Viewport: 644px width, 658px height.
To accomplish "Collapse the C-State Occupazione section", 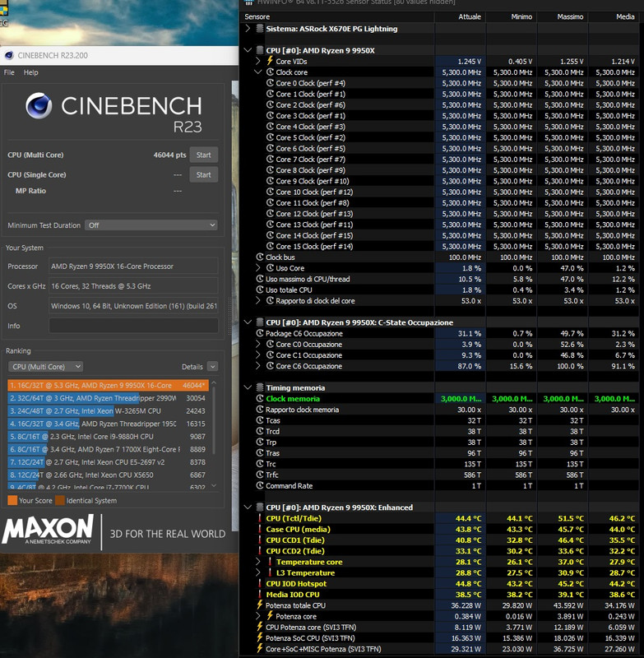I will (x=248, y=322).
